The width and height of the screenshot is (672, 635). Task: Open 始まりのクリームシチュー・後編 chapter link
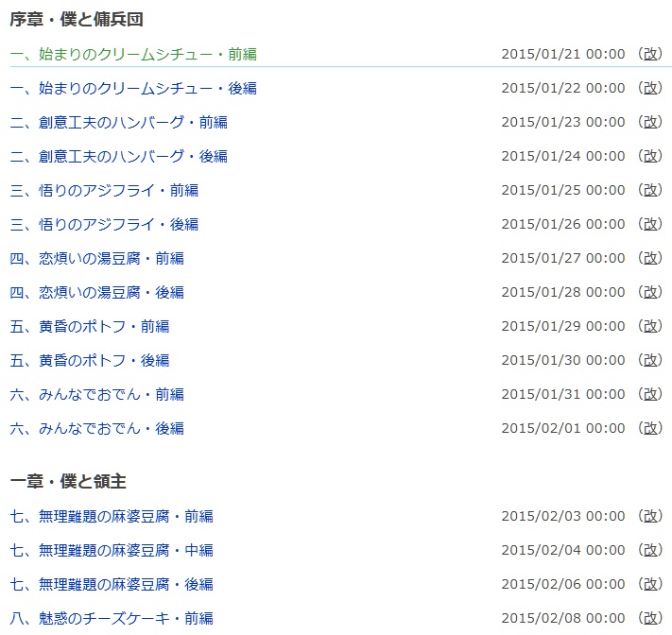click(133, 88)
